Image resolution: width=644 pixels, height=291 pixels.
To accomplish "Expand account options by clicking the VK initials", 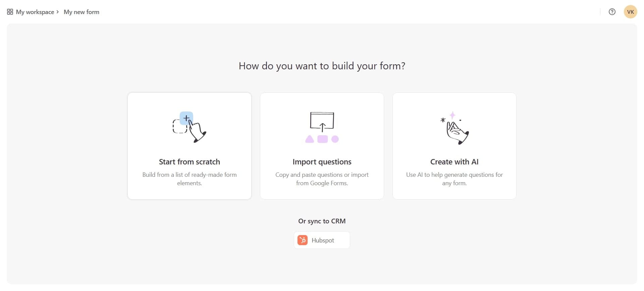I will [630, 12].
